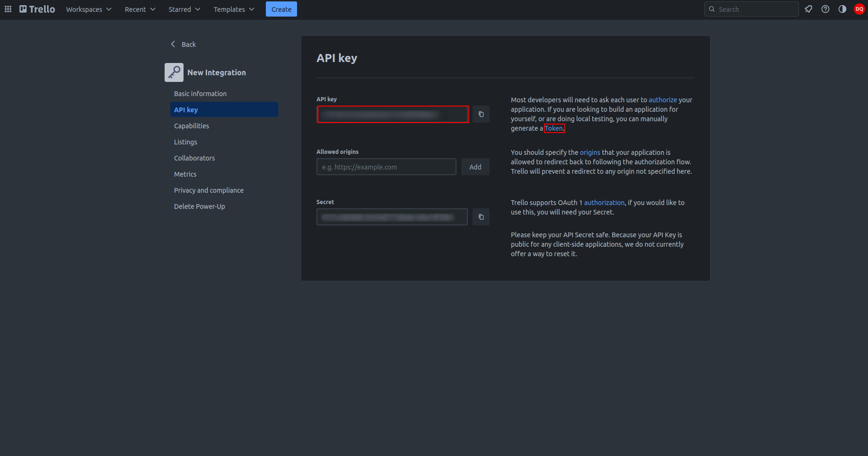
Task: Click the Allowed origins input field
Action: tap(386, 167)
